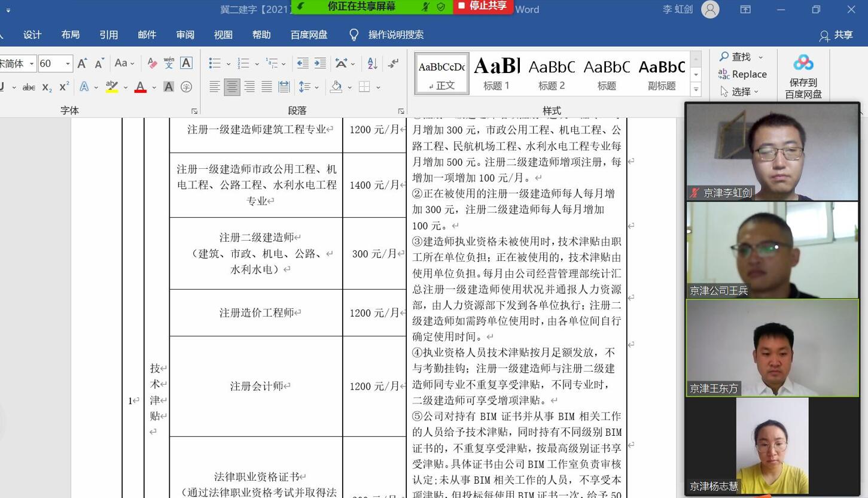Select 京津王东方 video thumbnail
This screenshot has height=498, width=868.
click(772, 348)
